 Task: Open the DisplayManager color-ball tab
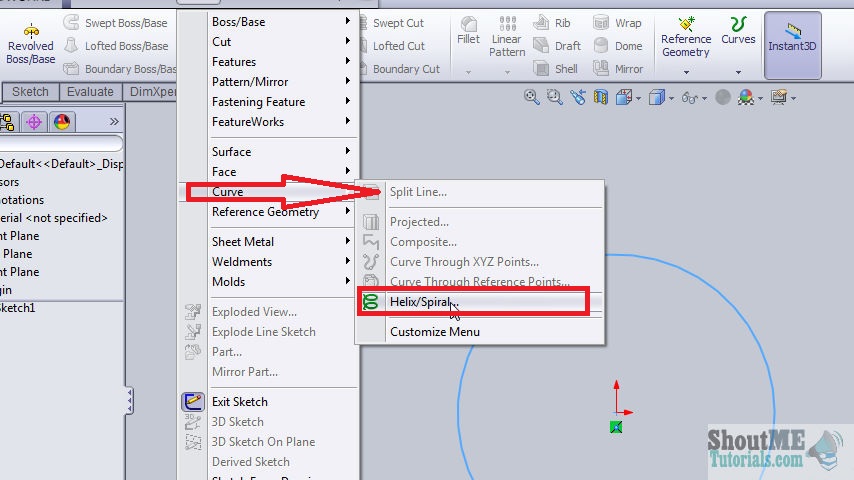tap(62, 121)
